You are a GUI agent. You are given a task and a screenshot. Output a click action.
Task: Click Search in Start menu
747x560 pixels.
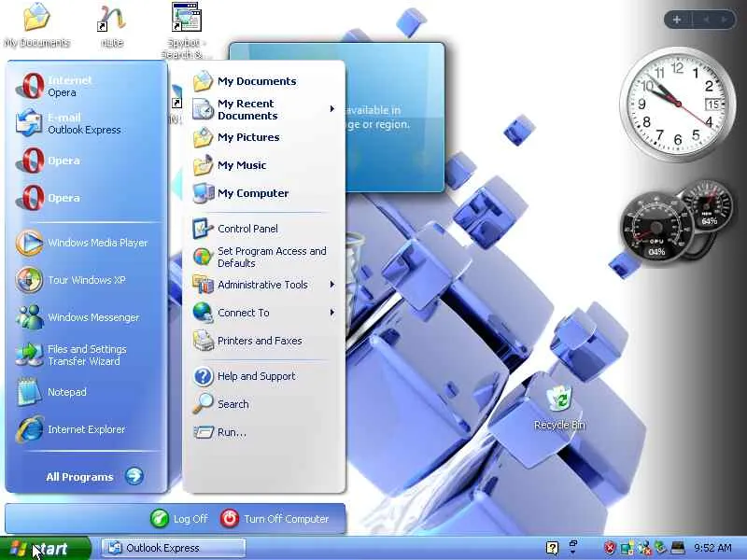263,404
